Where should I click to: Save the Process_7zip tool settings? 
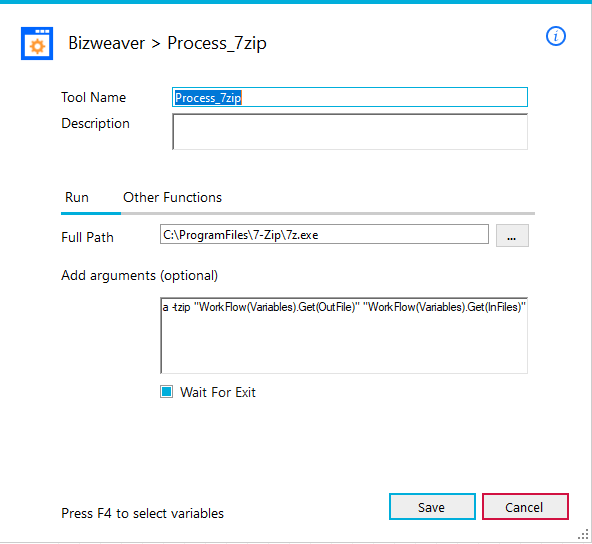coord(432,507)
